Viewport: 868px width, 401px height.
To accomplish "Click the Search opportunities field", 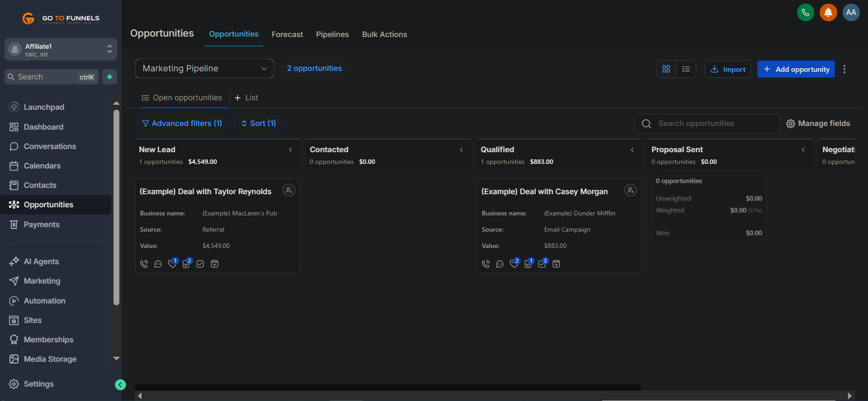I will click(707, 123).
